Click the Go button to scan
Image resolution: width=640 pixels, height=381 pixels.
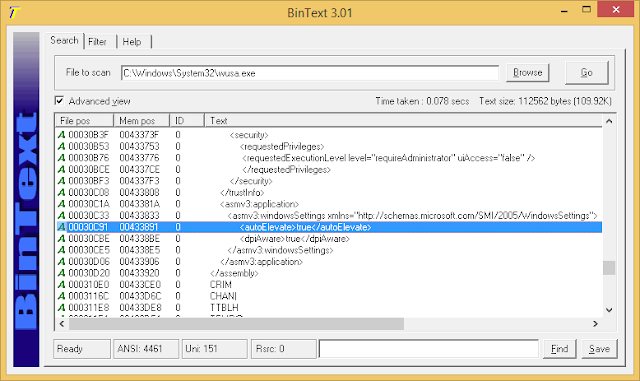(587, 73)
